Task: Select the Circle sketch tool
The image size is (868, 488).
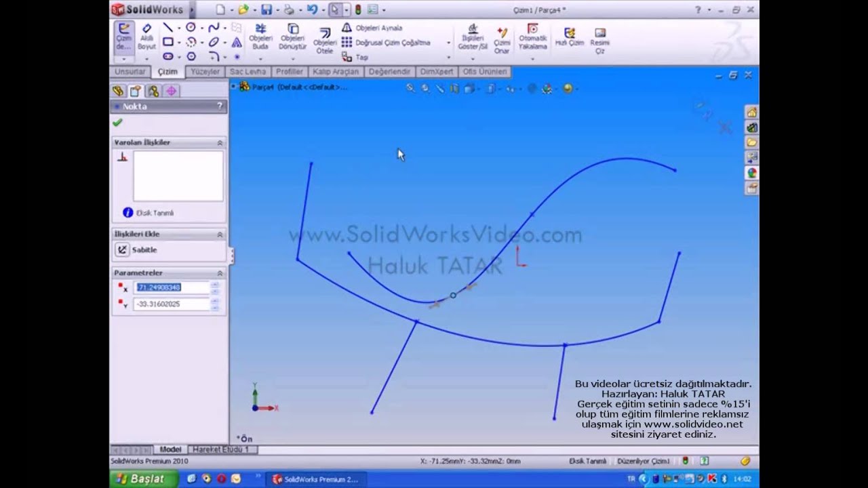Action: click(x=191, y=28)
